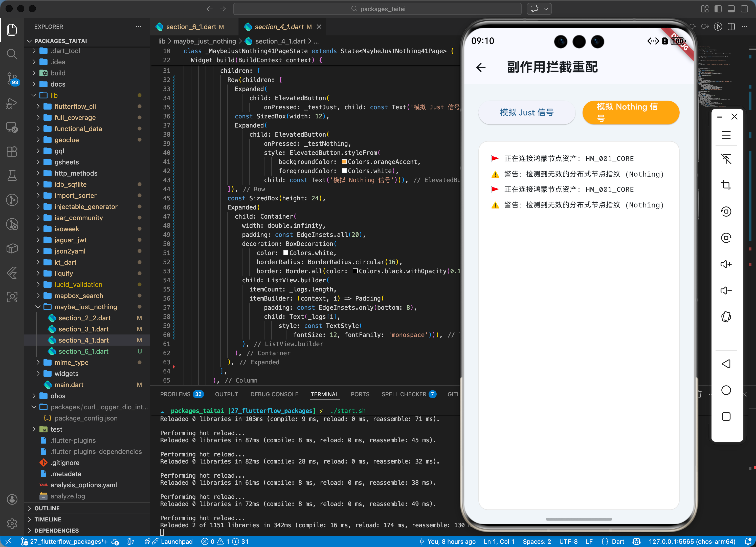Click the orangeAccent color swatch in code

pyautogui.click(x=344, y=162)
